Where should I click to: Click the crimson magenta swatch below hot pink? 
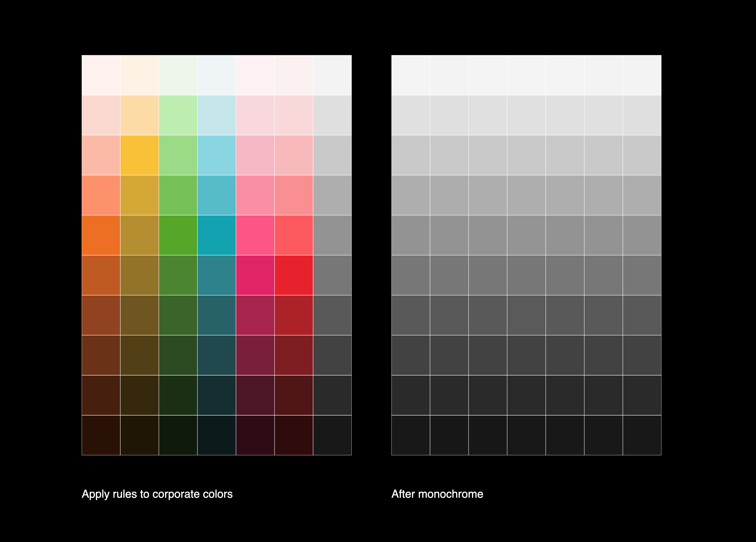(255, 275)
